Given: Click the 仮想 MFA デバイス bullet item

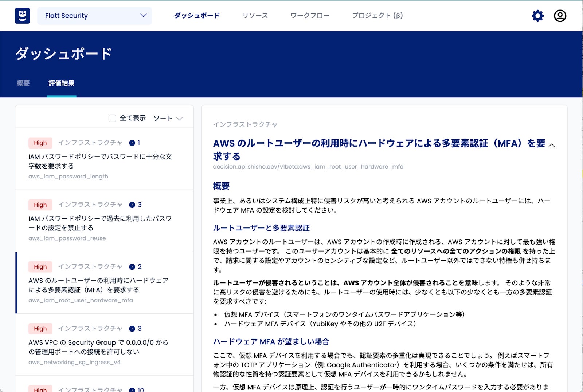Looking at the screenshot, I should tap(344, 314).
